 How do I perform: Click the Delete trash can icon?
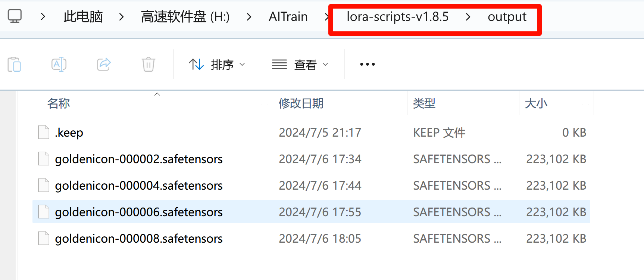point(148,64)
